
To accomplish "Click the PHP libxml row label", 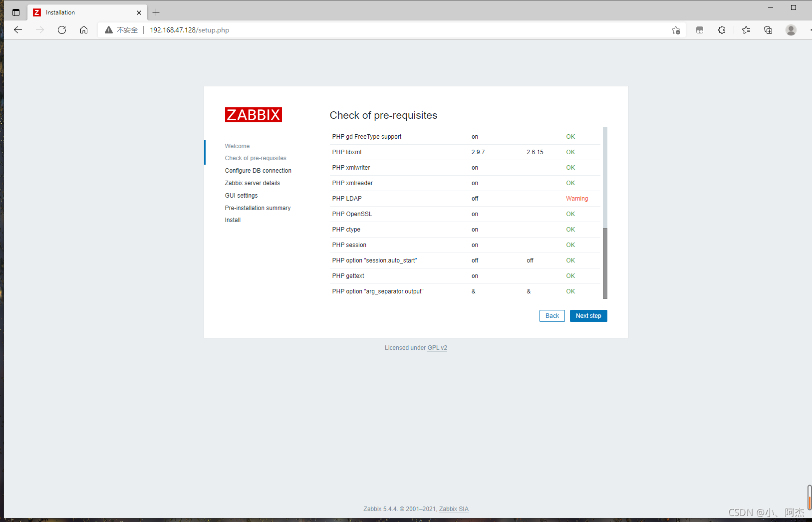I will (347, 152).
